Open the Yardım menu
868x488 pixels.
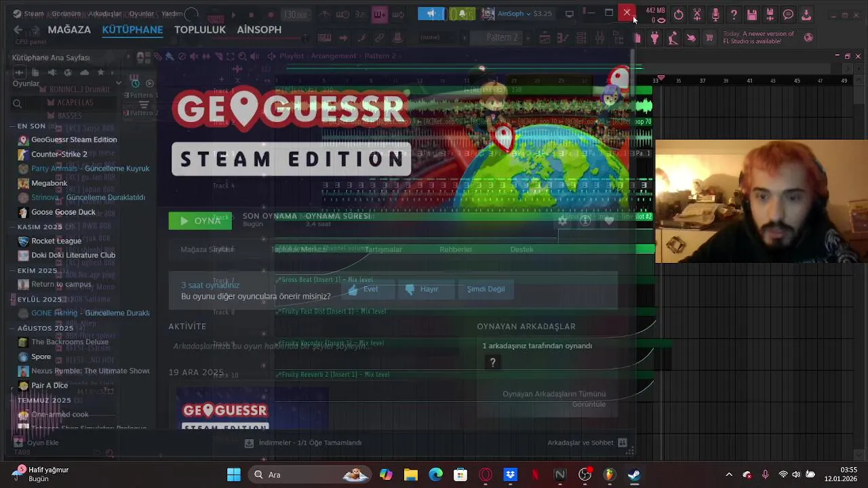coord(172,14)
